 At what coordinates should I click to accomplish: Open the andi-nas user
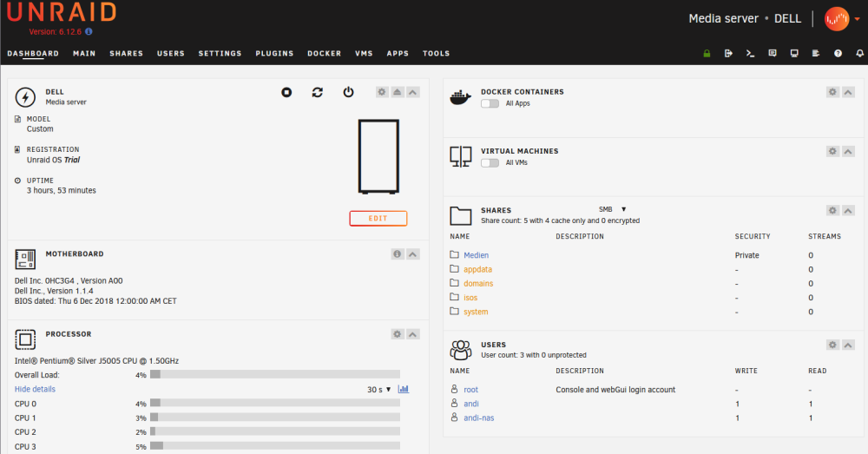pyautogui.click(x=479, y=418)
